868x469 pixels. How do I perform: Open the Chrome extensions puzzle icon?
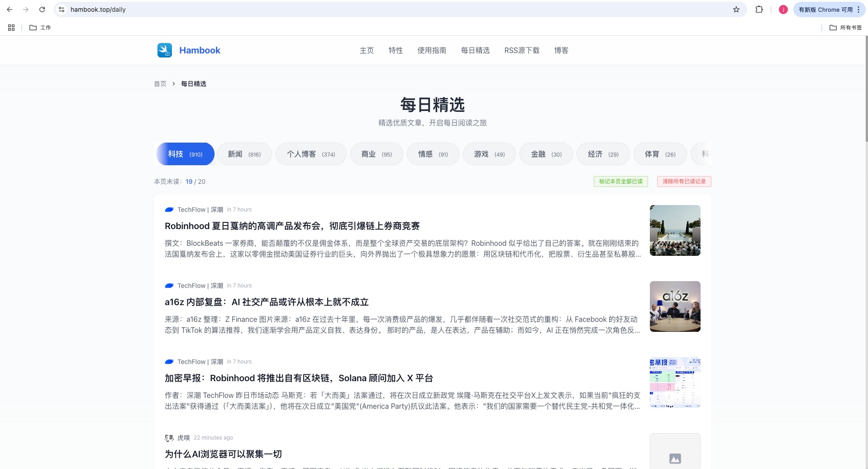[759, 10]
